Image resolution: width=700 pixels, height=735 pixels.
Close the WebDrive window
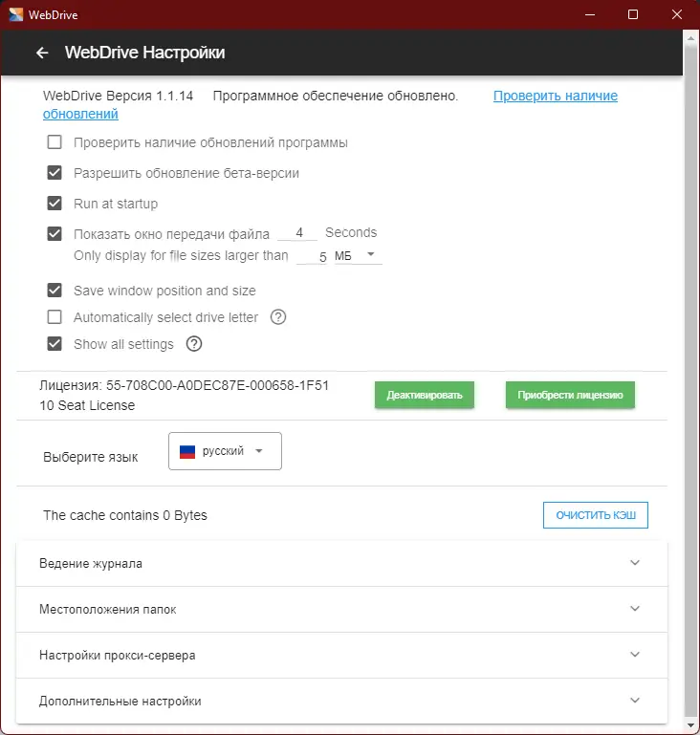676,14
